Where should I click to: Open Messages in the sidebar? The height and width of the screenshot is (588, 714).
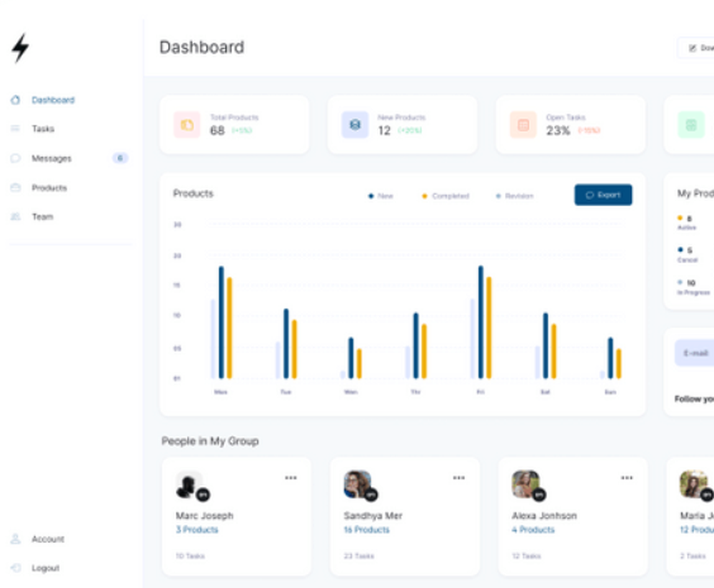pos(51,158)
